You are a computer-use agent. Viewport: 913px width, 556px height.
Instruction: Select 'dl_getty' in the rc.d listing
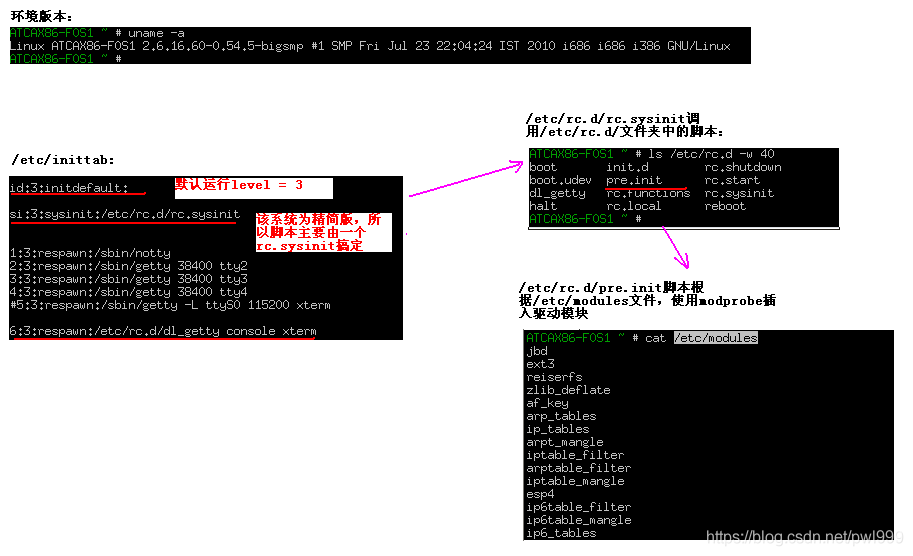tap(557, 193)
